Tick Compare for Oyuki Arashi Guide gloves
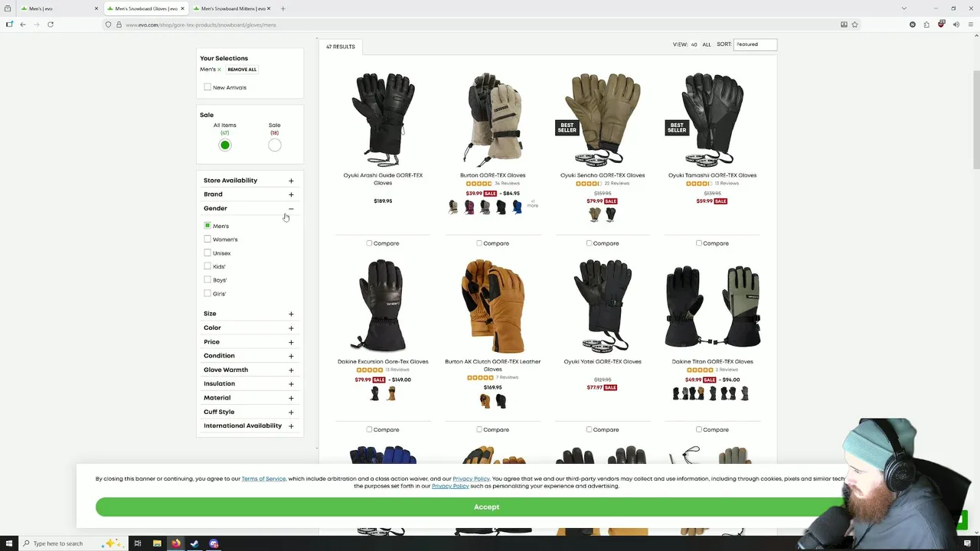The image size is (980, 551). pyautogui.click(x=369, y=243)
